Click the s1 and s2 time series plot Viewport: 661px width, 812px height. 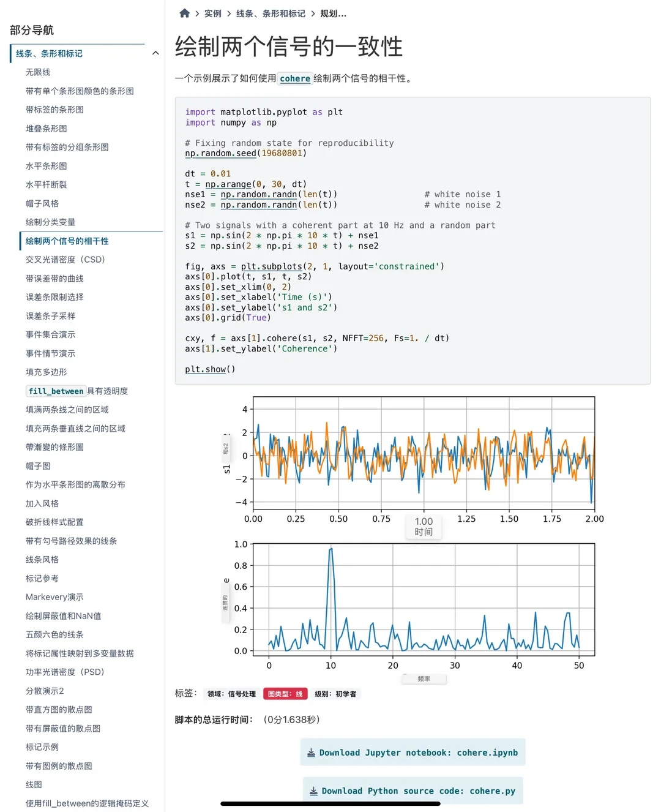tap(424, 453)
